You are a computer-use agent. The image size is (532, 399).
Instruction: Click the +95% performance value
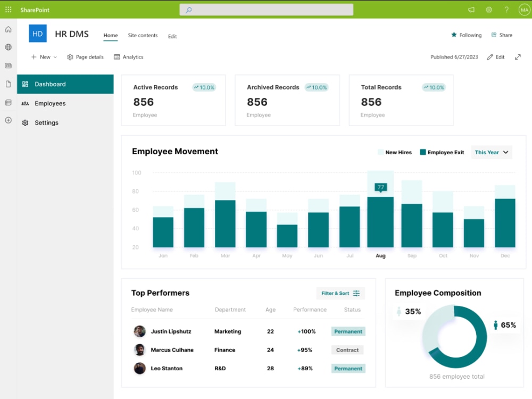click(x=304, y=350)
